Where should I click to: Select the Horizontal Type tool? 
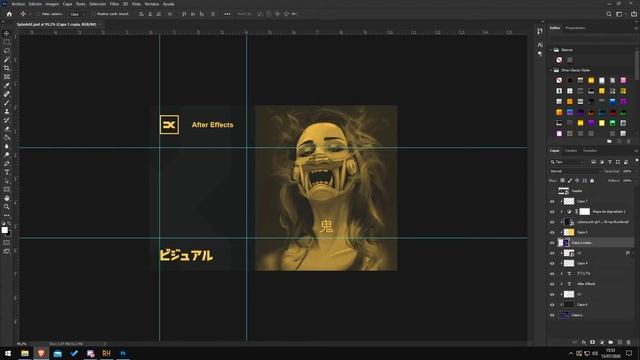click(7, 172)
